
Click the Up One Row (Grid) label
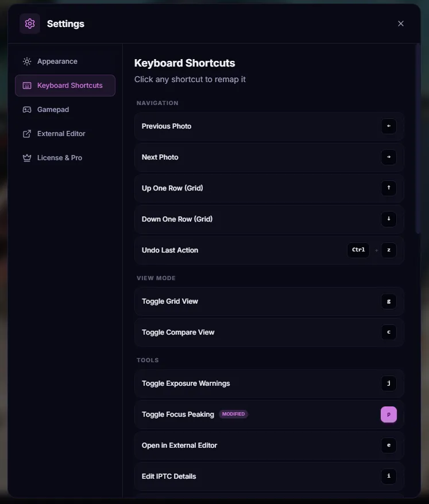pyautogui.click(x=172, y=188)
